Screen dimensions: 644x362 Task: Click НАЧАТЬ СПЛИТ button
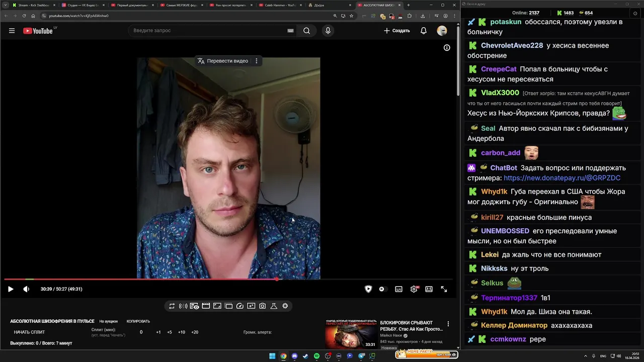pyautogui.click(x=29, y=332)
